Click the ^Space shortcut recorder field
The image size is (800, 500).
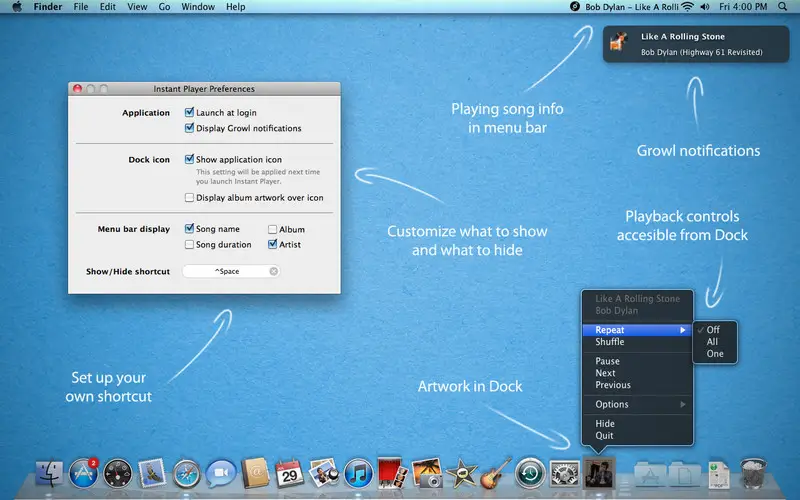coord(231,271)
